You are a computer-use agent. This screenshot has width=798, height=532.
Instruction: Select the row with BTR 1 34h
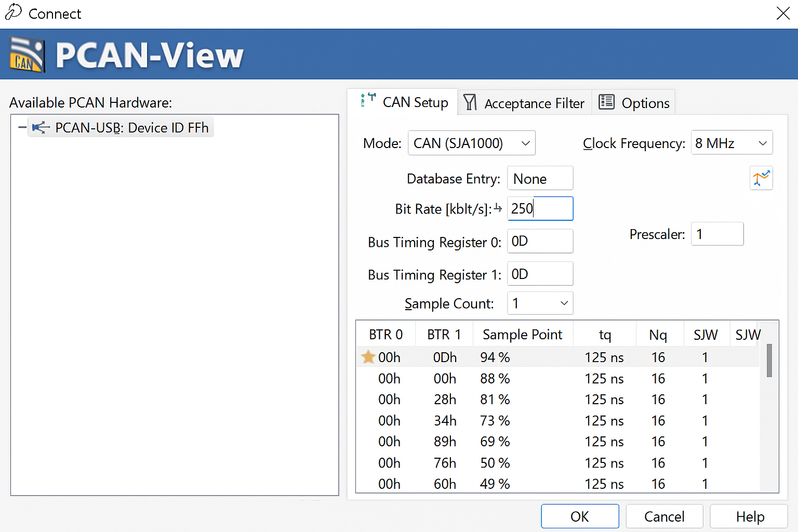[x=558, y=420]
